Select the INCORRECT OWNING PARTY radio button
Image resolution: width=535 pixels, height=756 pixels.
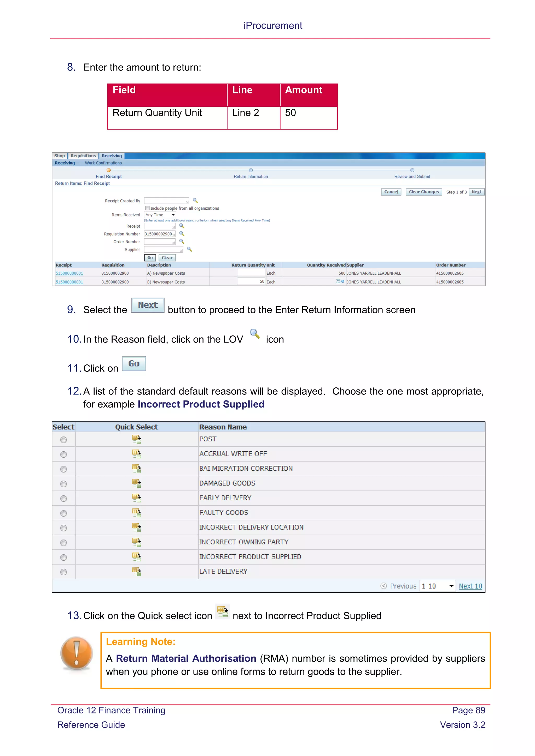coord(63,543)
